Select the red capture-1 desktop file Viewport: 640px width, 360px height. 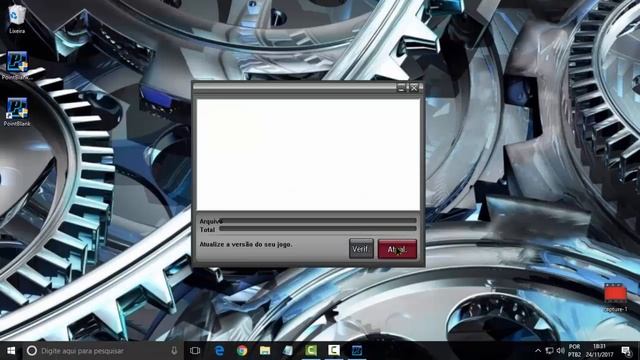point(615,297)
